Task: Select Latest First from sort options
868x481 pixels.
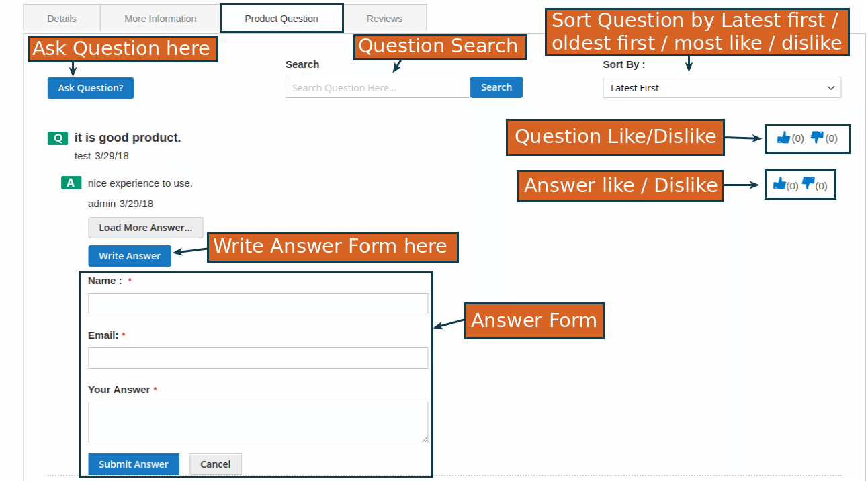Action: coord(634,87)
